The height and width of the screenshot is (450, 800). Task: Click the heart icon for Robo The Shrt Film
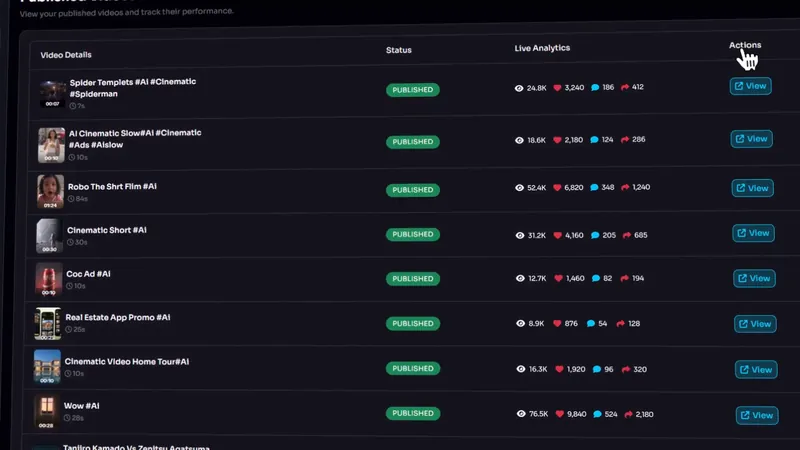557,188
